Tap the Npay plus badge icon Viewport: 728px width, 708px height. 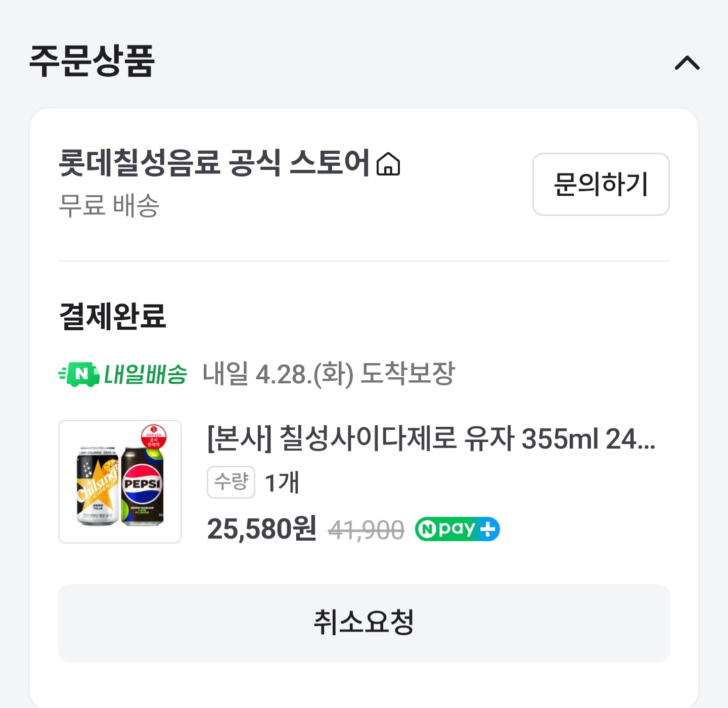457,529
